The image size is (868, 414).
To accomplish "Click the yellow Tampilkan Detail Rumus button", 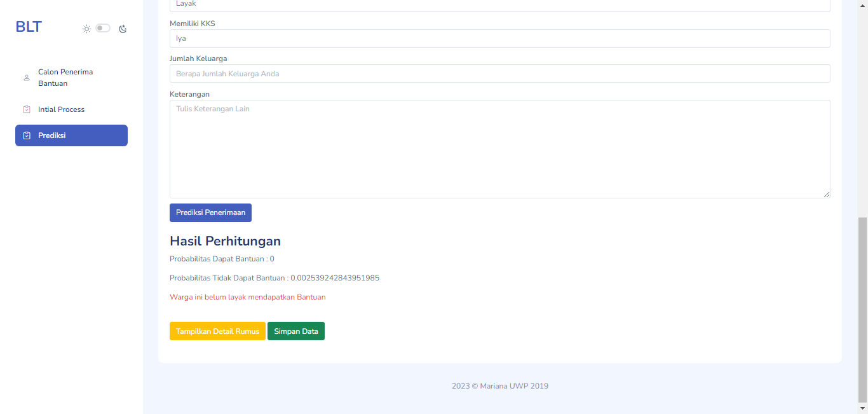I will [x=217, y=331].
